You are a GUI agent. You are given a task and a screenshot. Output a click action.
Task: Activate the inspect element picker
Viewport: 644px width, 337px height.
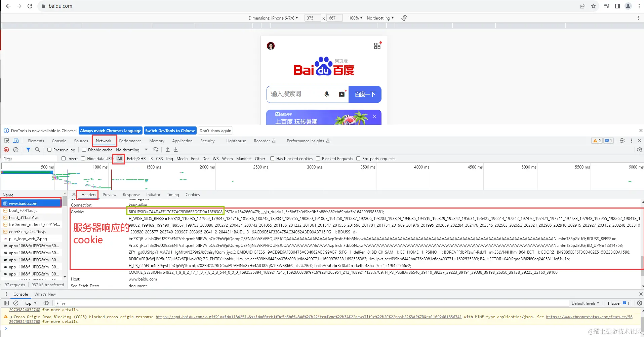[x=6, y=141]
